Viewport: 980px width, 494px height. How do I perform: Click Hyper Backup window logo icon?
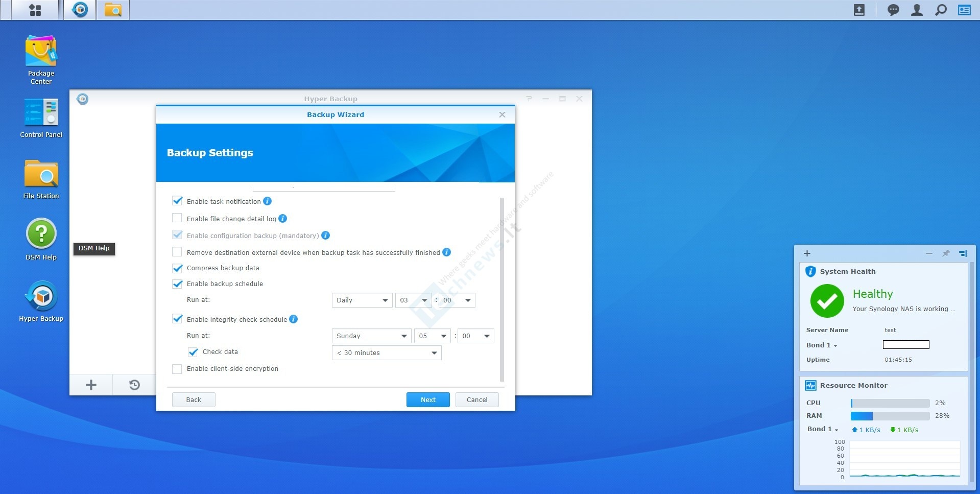pyautogui.click(x=82, y=99)
